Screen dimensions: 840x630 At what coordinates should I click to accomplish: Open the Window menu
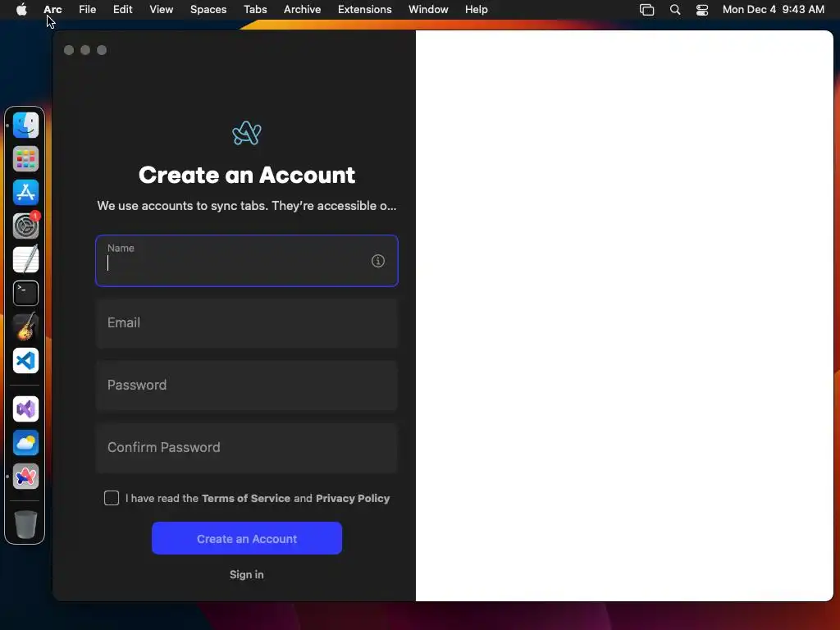[428, 9]
